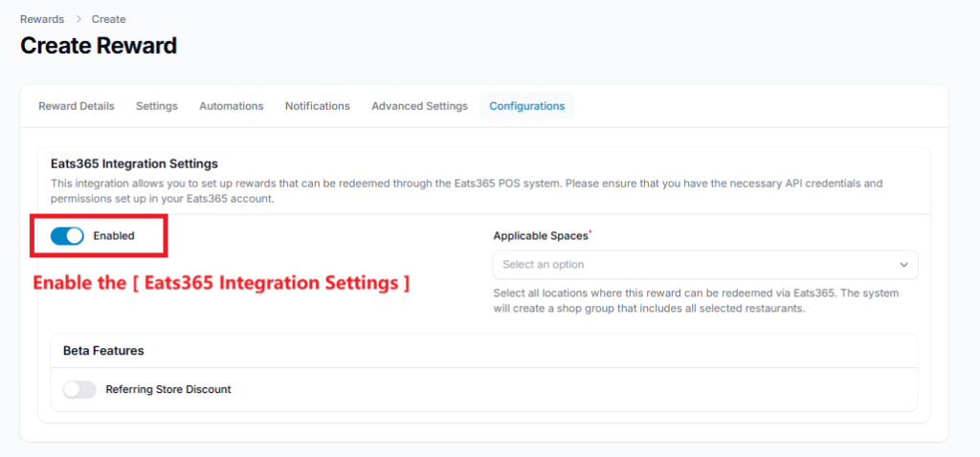The image size is (980, 457).
Task: Click the breadcrumb chevron separator icon
Action: 78,19
